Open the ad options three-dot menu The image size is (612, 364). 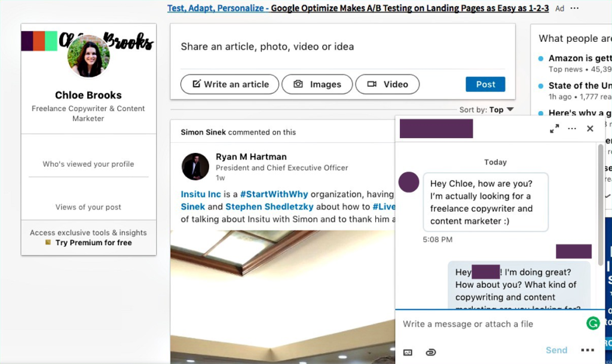574,8
